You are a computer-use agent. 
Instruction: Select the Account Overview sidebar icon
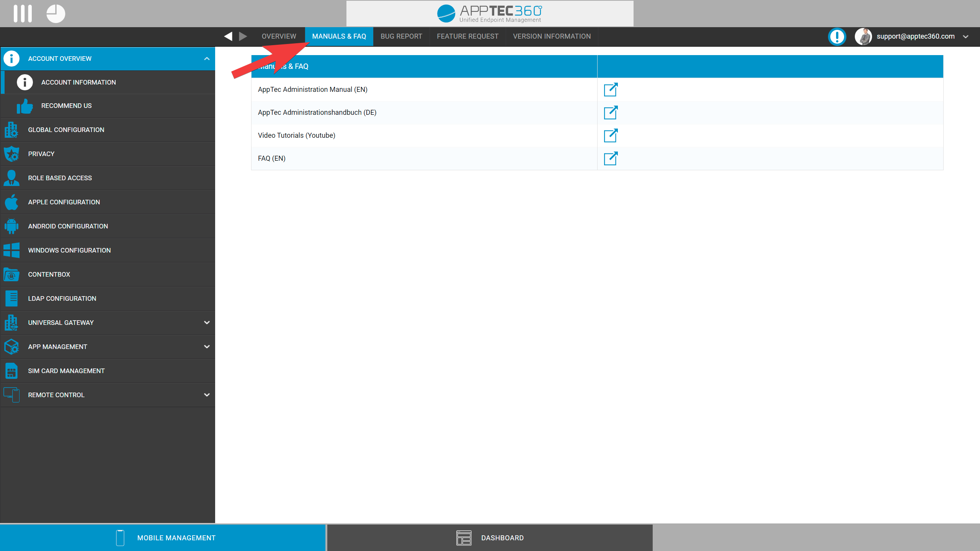pyautogui.click(x=11, y=59)
